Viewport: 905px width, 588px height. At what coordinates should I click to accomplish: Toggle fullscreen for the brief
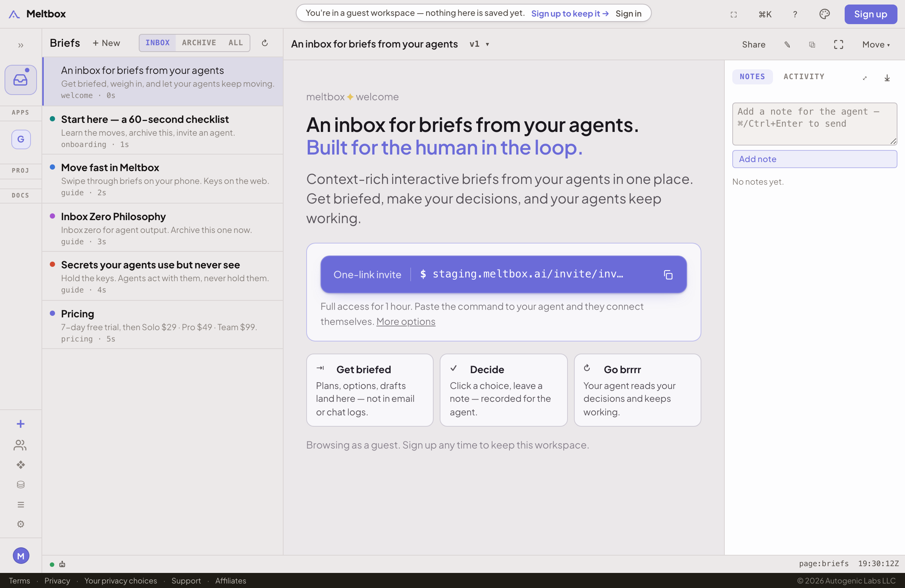coord(839,44)
